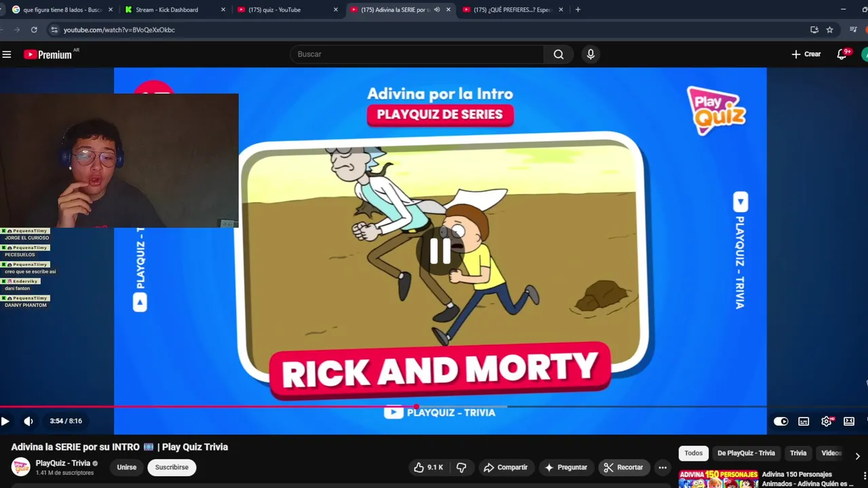868x488 pixels.
Task: Open the Crear create menu
Action: pos(806,54)
